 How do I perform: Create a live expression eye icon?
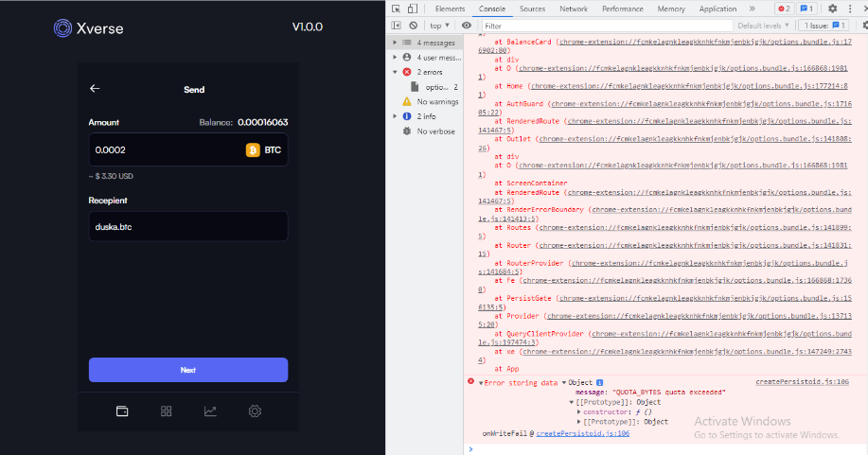(467, 26)
